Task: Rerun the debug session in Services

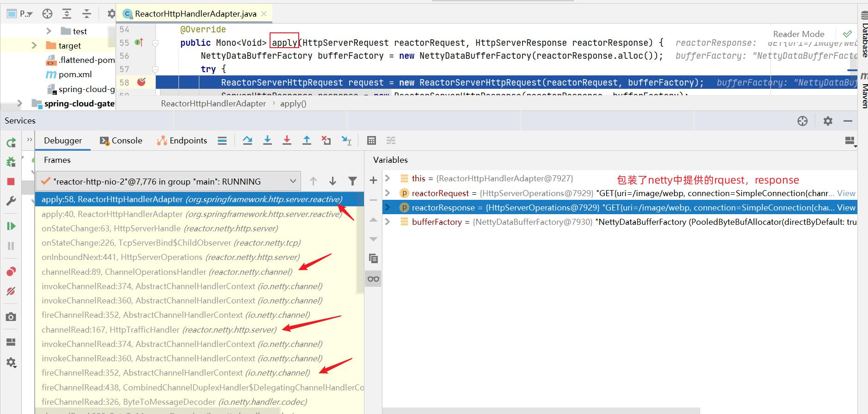Action: point(11,142)
